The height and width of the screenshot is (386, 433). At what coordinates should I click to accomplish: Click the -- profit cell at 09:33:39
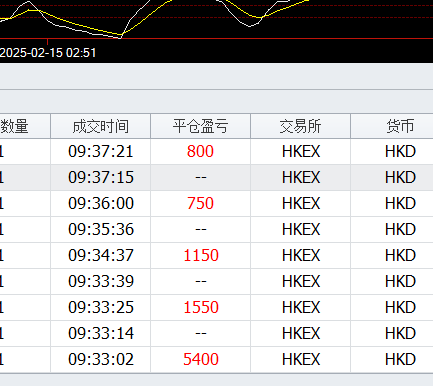[201, 281]
